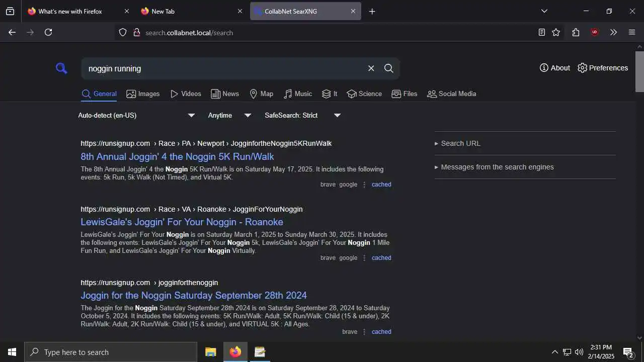Screen dimensions: 644x362
Task: Show hidden system tray icons
Action: (x=554, y=352)
